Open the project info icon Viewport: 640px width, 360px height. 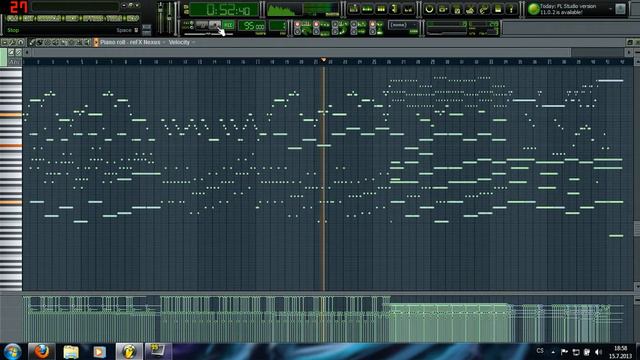point(498,9)
